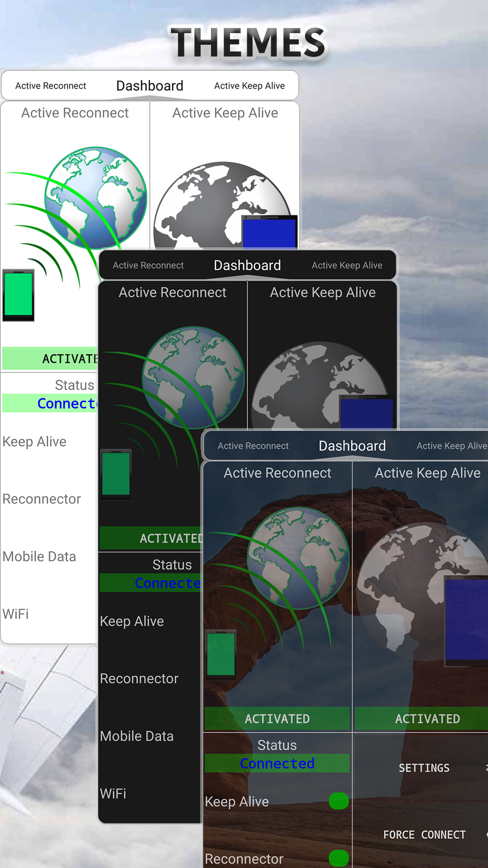Screen dimensions: 488x868
Task: Toggle the Reconnector green switch
Action: 339,858
